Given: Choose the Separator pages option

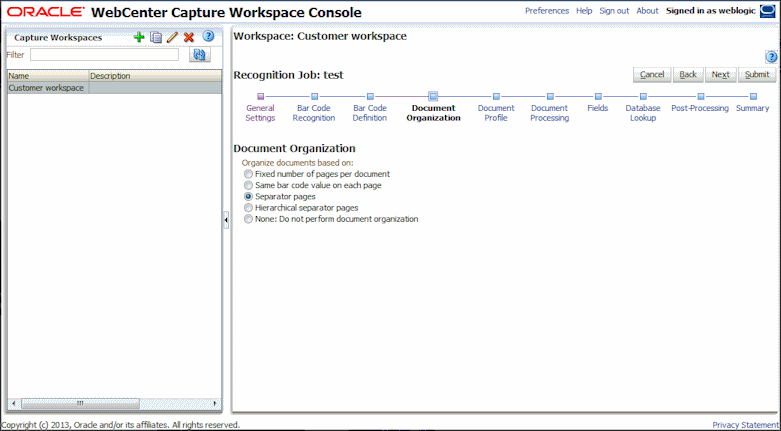Looking at the screenshot, I should tap(248, 196).
